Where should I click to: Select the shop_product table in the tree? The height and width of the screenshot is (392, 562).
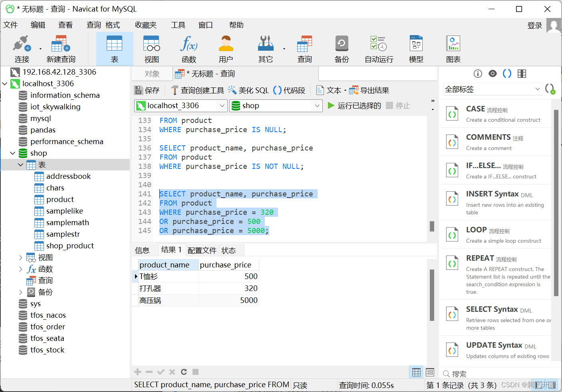tap(70, 246)
